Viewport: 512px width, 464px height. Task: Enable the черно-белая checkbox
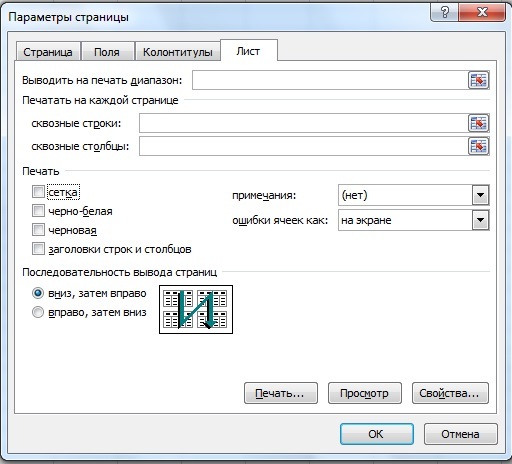tap(38, 211)
